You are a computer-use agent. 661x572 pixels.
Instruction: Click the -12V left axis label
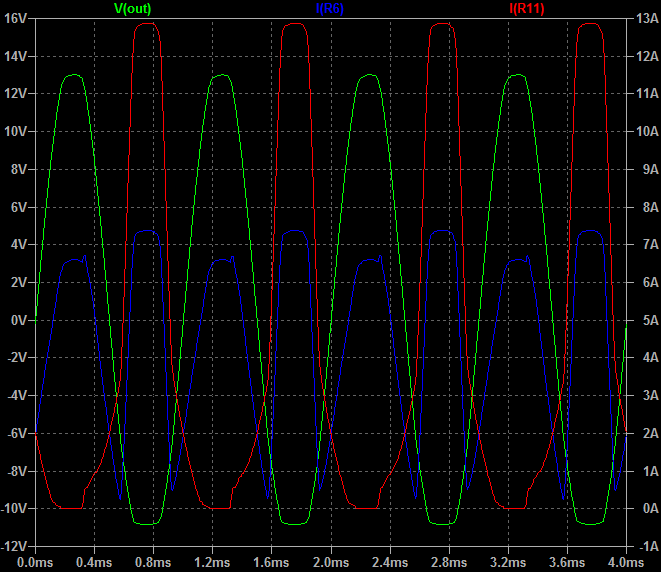click(14, 546)
